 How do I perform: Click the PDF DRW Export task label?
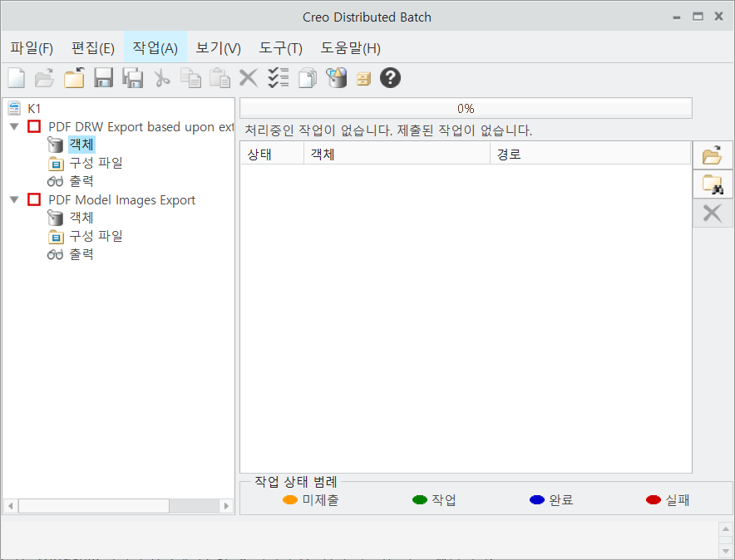click(141, 127)
